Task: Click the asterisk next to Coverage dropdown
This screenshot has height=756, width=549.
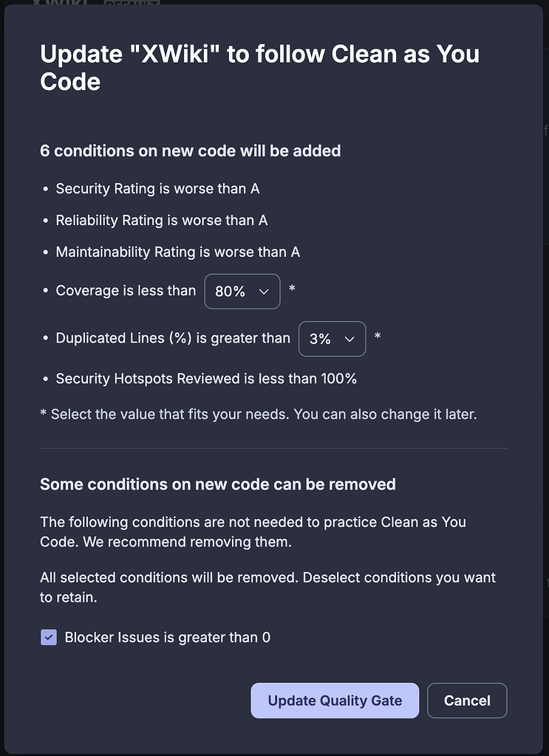Action: [x=292, y=289]
